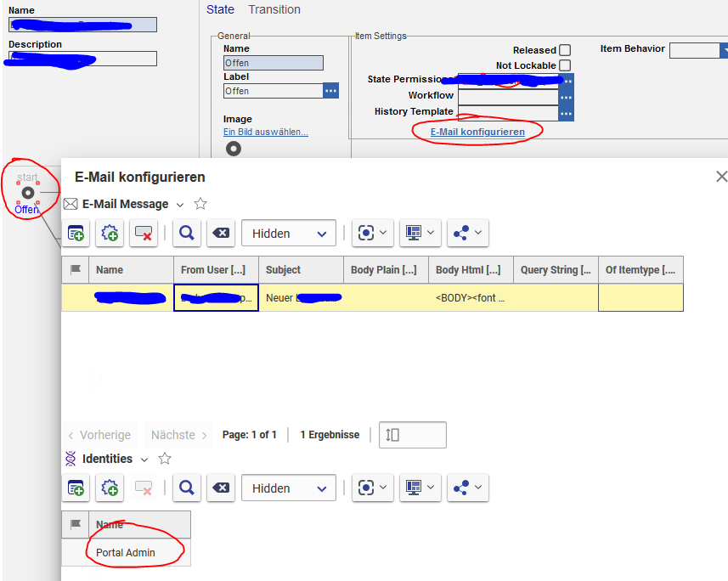The height and width of the screenshot is (581, 728).
Task: Click the first add-item icon in E-Mail Message toolbar
Action: click(x=76, y=233)
